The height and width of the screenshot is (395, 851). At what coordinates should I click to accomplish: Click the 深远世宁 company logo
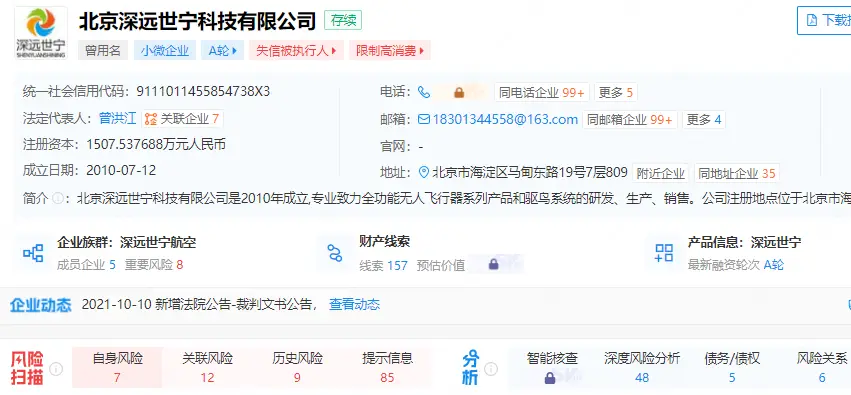pyautogui.click(x=41, y=33)
